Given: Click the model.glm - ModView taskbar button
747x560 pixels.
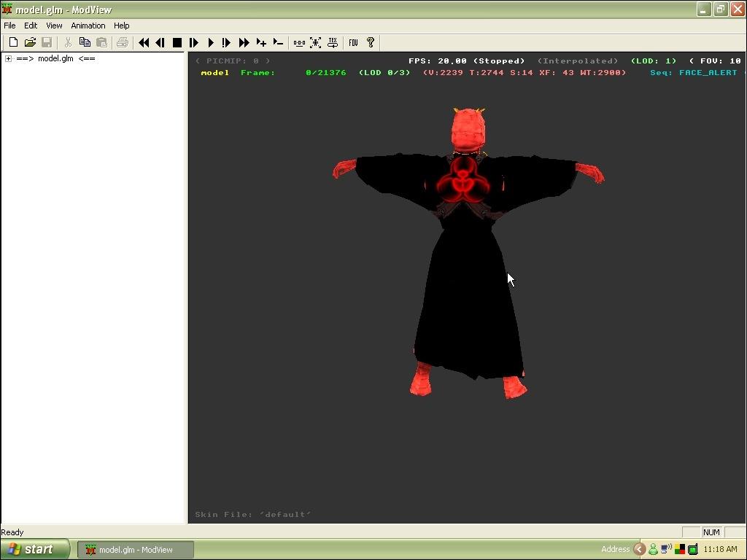Looking at the screenshot, I should point(136,550).
